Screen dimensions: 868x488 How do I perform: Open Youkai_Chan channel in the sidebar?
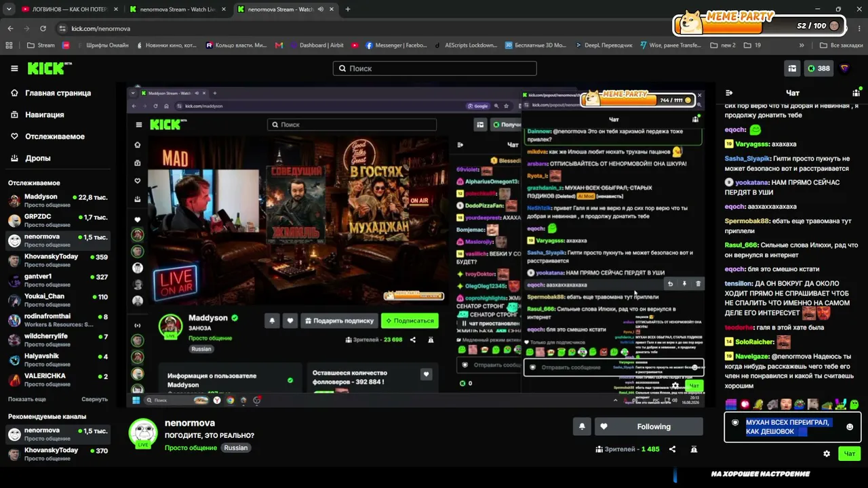click(58, 300)
